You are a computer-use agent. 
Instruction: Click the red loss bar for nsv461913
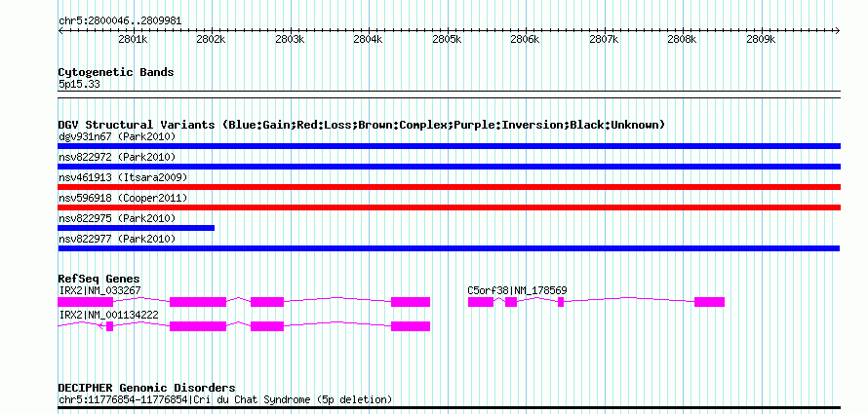click(450, 187)
